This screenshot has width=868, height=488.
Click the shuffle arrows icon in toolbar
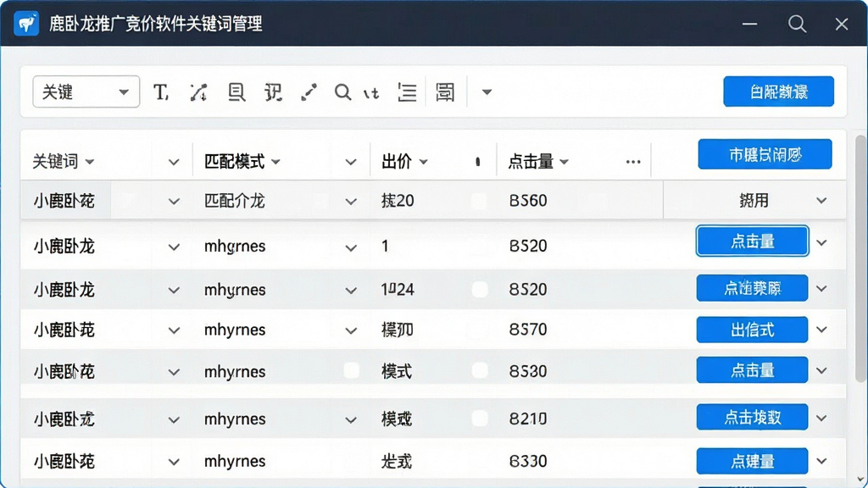[198, 92]
